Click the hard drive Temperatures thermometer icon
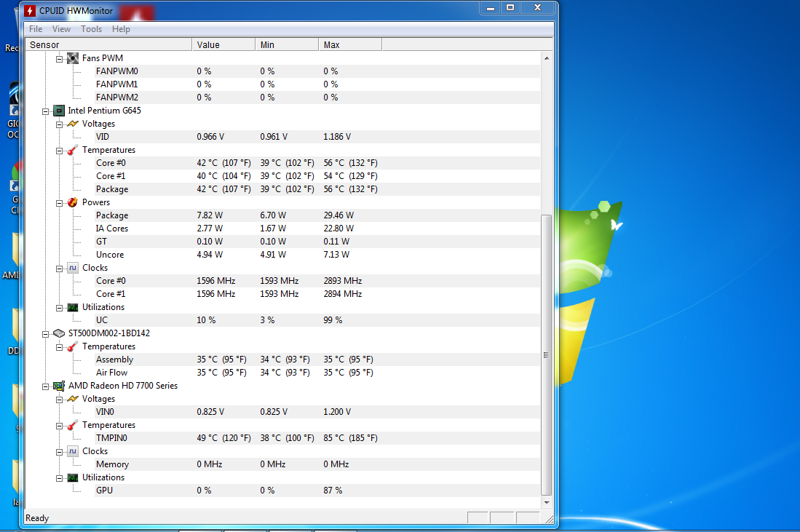 click(x=73, y=346)
